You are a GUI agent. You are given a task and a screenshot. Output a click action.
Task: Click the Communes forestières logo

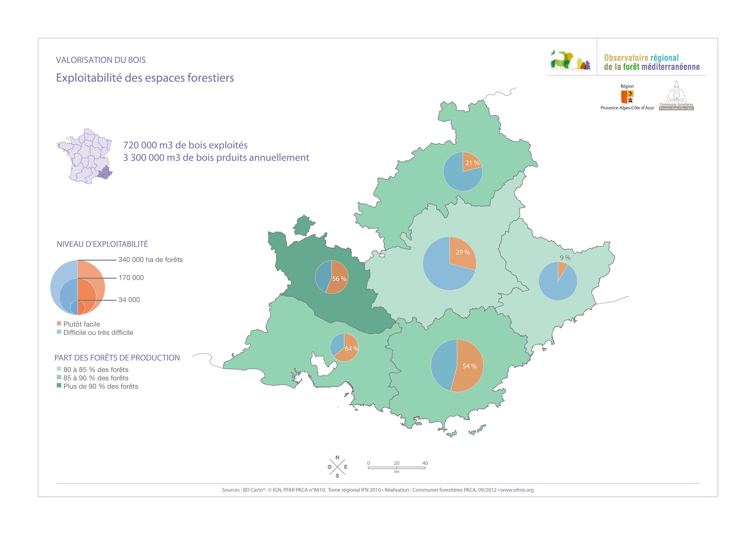point(676,95)
